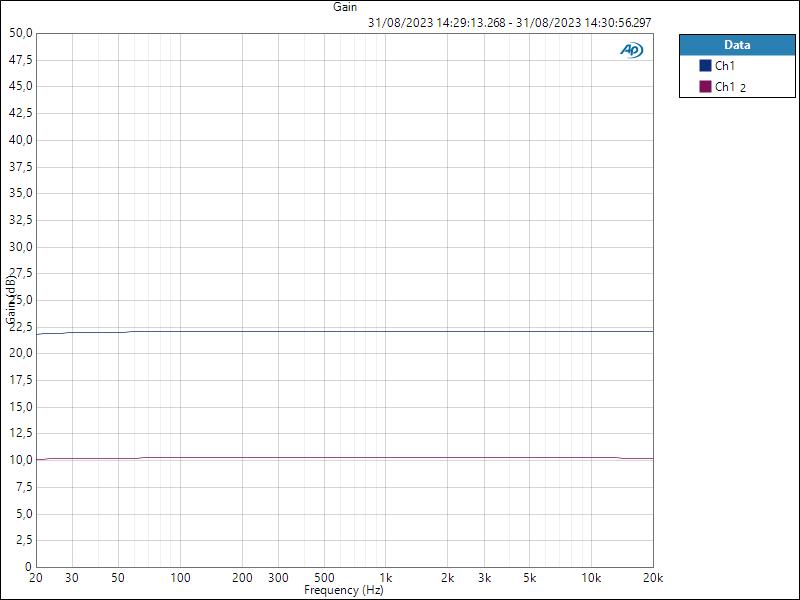
Task: Click the 50,0 Y-axis value
Action: (x=21, y=33)
